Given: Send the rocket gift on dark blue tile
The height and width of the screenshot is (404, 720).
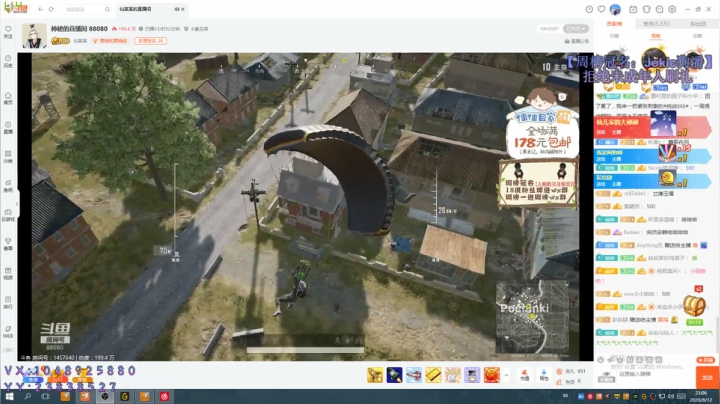Looking at the screenshot, I should (394, 375).
